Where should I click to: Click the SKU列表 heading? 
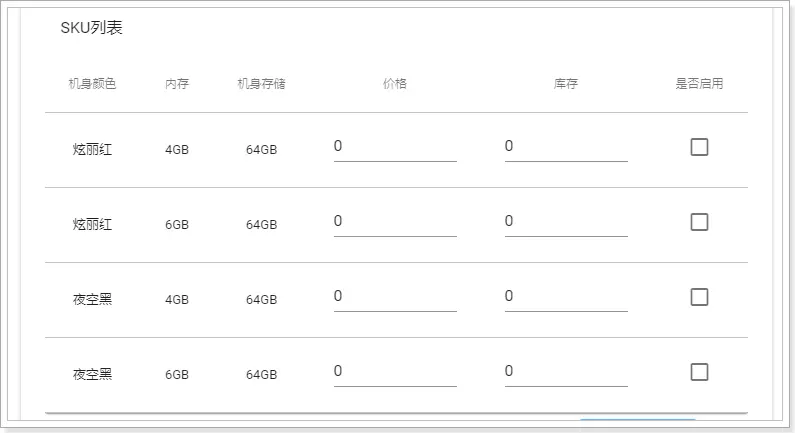coord(91,27)
